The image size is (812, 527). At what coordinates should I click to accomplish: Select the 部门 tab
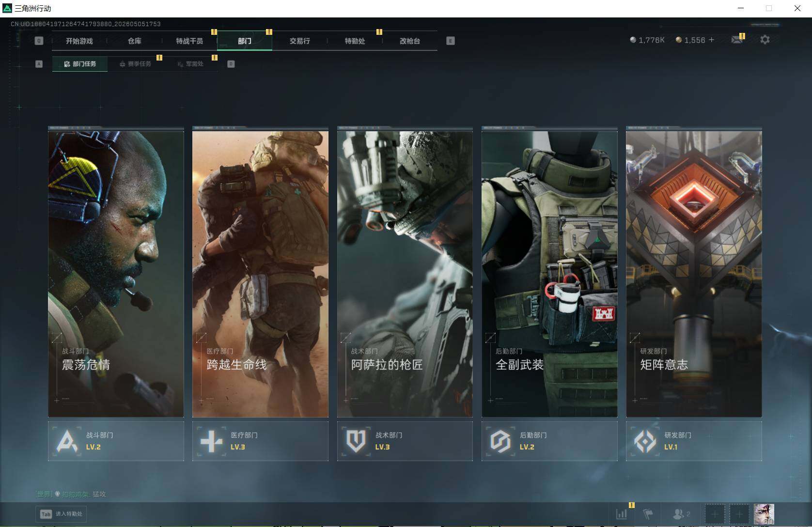click(x=245, y=41)
